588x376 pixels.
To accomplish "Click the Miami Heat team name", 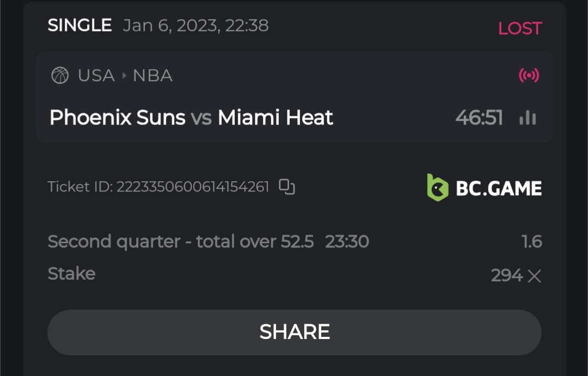I will click(x=275, y=118).
